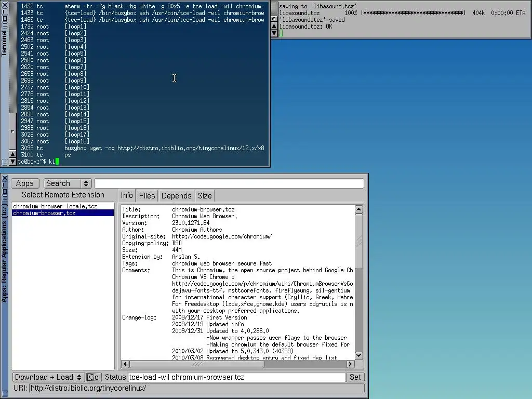The image size is (532, 399).
Task: Click the version value '23.0.1271.64'
Action: click(191, 223)
